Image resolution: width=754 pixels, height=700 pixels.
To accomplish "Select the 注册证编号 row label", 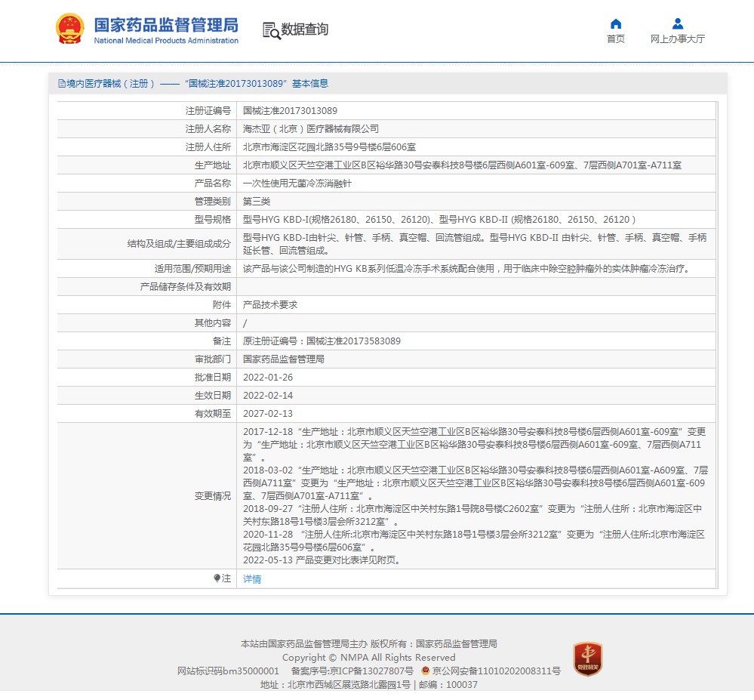I will [x=208, y=111].
